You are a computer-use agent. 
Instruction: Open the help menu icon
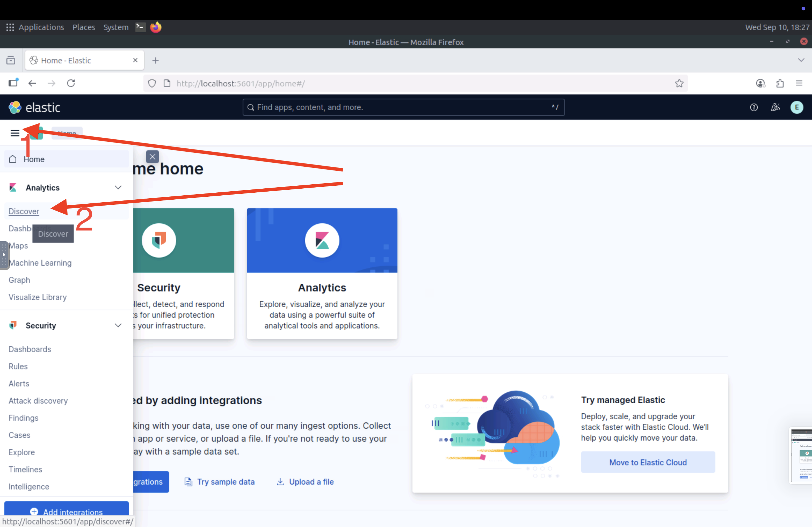[754, 107]
